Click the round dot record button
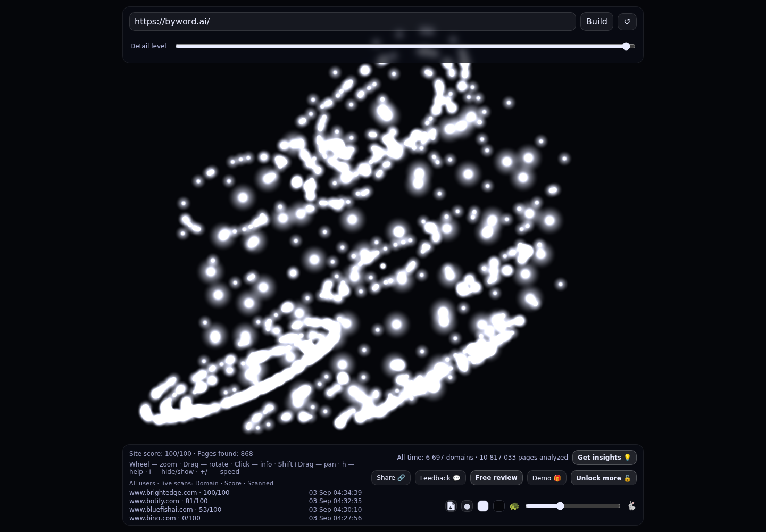The width and height of the screenshot is (766, 532). coord(467,506)
